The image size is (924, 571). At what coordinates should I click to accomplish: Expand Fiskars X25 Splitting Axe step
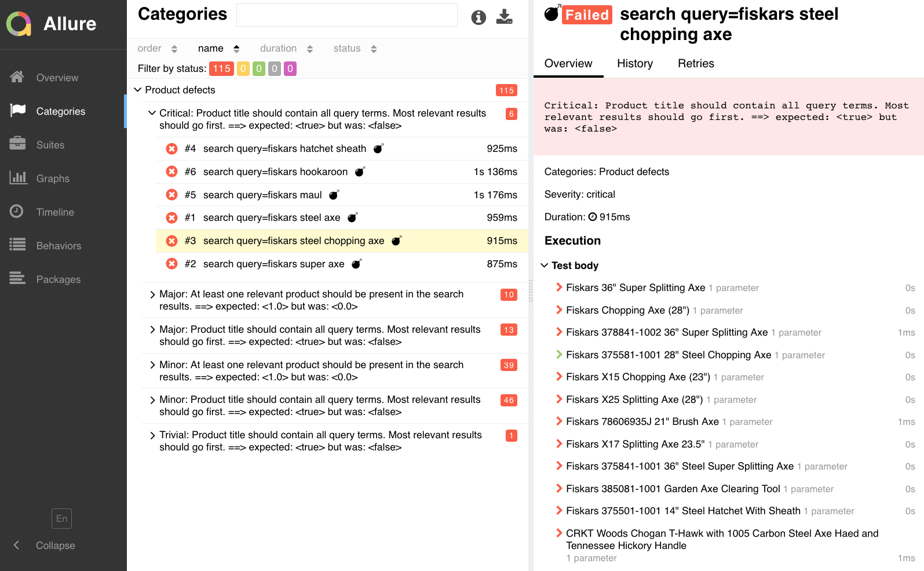coord(560,399)
